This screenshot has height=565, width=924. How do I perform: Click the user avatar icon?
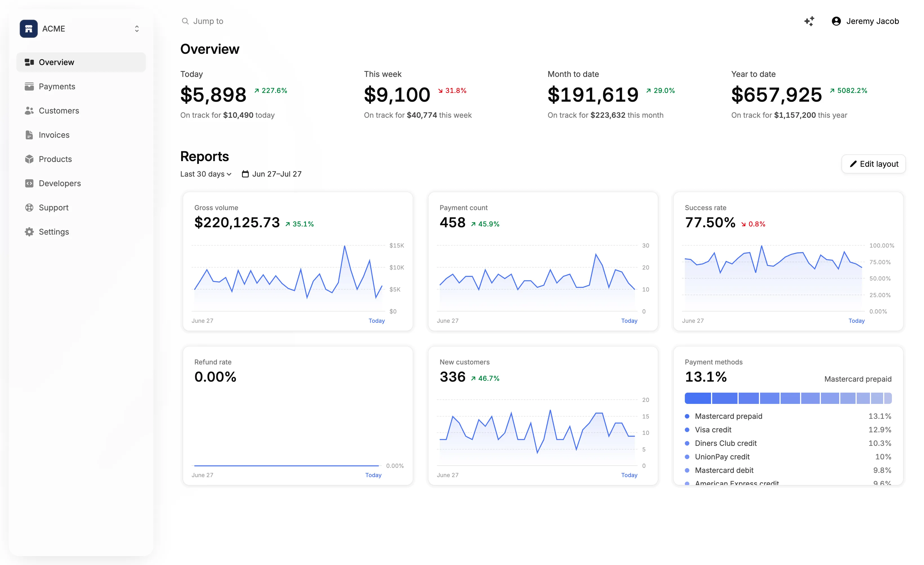click(x=836, y=21)
